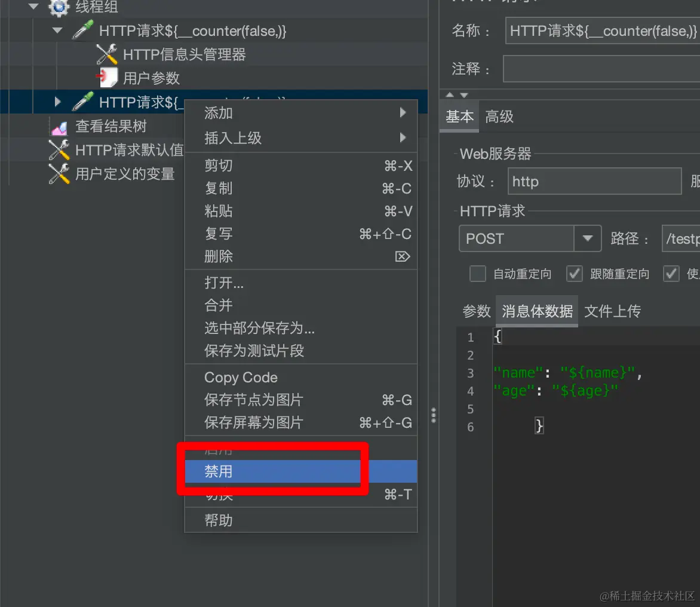Click the 协议 http input field
This screenshot has height=607, width=700.
click(x=594, y=182)
